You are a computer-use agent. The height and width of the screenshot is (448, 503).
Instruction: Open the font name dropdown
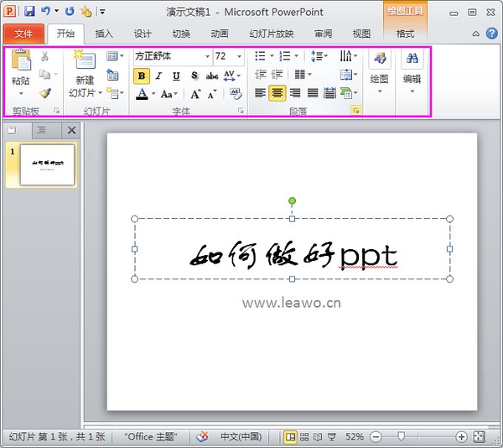click(207, 56)
